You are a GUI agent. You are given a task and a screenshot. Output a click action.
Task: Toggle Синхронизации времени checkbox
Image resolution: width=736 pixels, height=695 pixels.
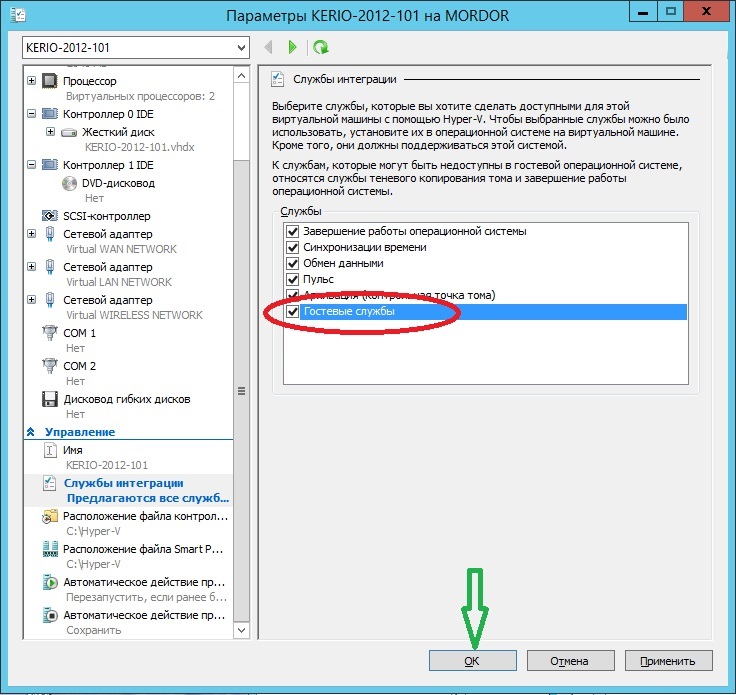[293, 247]
